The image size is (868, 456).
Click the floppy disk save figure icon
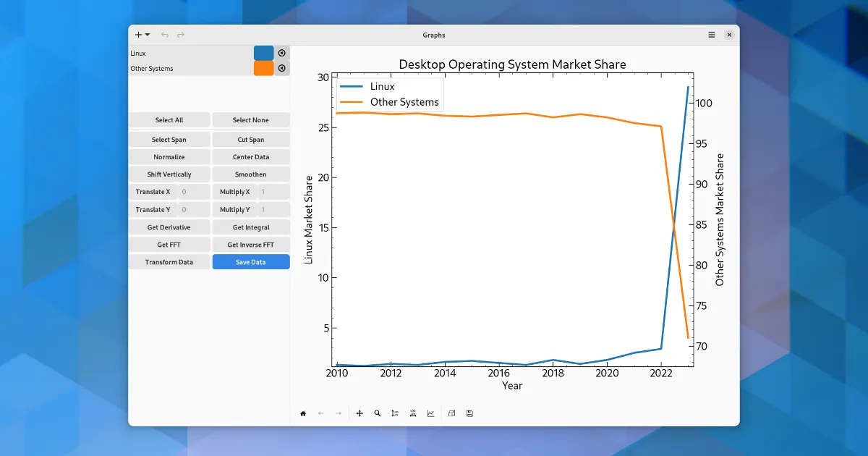coord(469,413)
